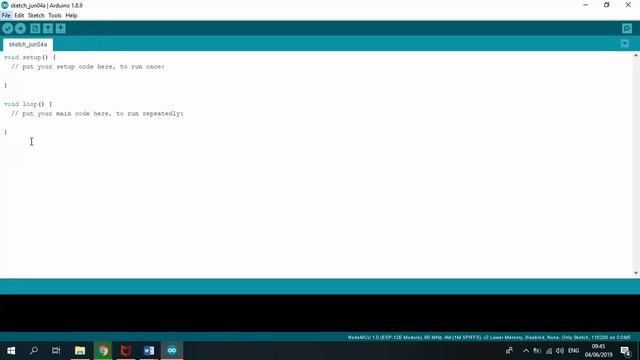The width and height of the screenshot is (640, 360).
Task: Click the NodeMCU 1.0 board status text
Action: pos(489,338)
